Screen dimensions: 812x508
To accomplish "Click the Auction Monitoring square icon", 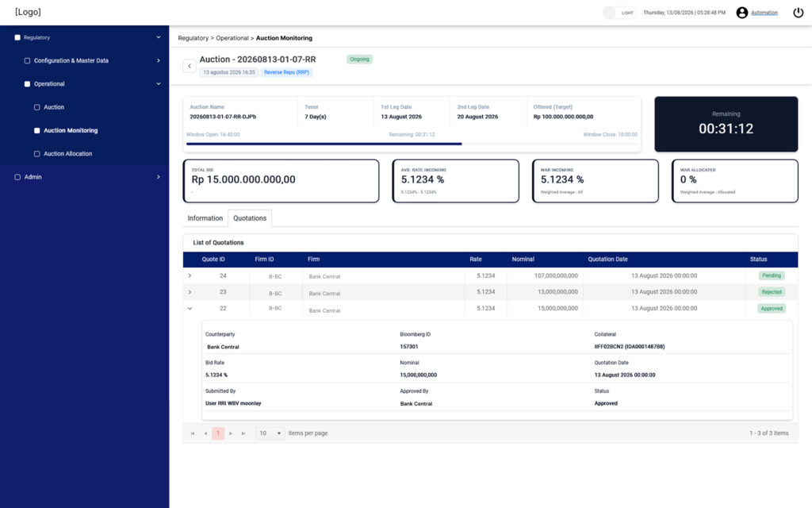I will 36,131.
